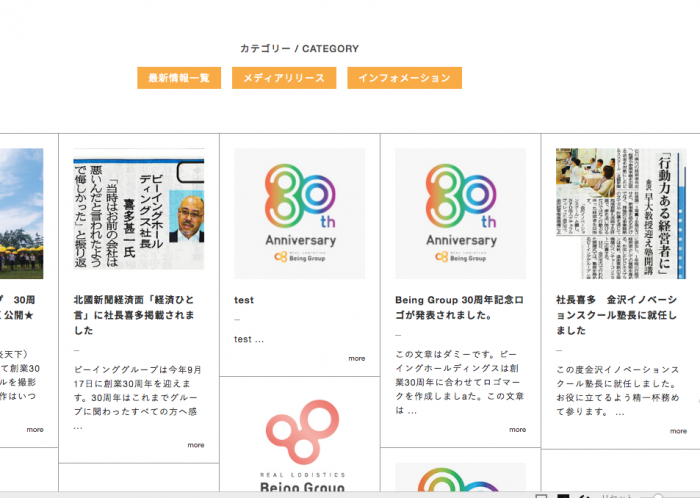Open the red Real Logistics Being Group logo thumbnail

click(x=302, y=443)
